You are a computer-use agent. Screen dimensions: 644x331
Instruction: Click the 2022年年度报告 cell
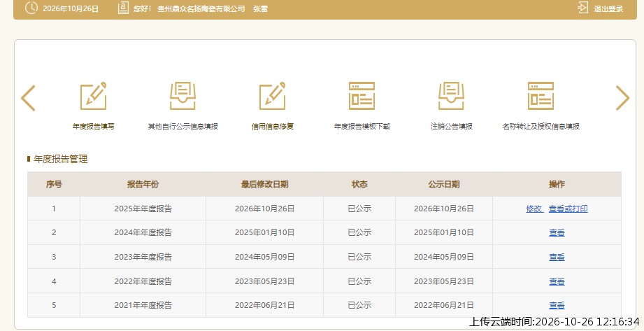pos(143,281)
